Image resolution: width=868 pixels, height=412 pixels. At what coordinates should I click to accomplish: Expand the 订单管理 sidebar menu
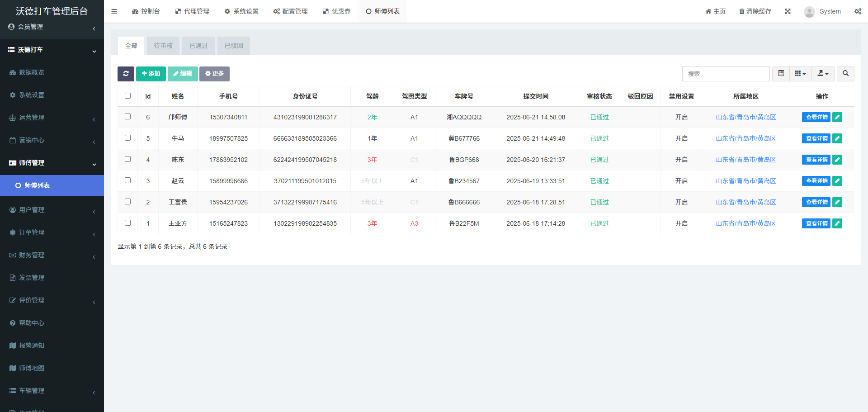pyautogui.click(x=52, y=232)
